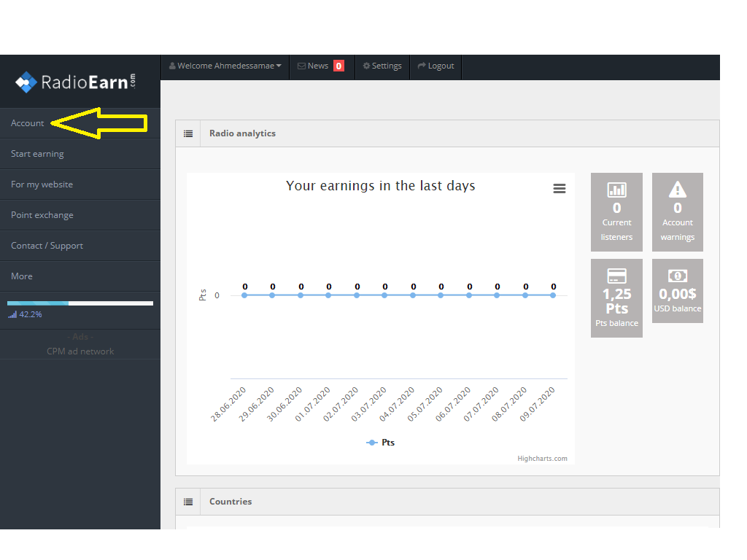Click the RadioEarn logo
The image size is (747, 560).
point(75,82)
